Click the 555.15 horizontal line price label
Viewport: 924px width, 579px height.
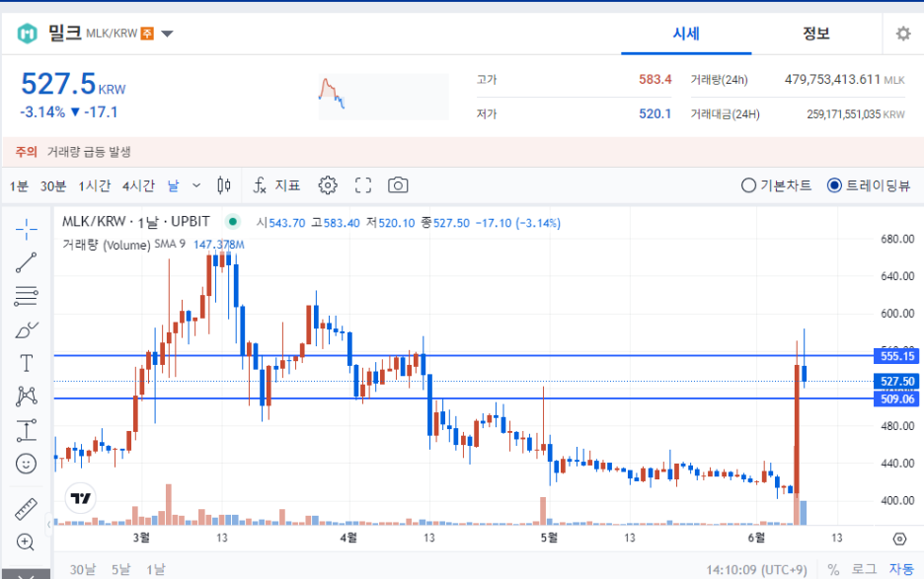(x=896, y=356)
